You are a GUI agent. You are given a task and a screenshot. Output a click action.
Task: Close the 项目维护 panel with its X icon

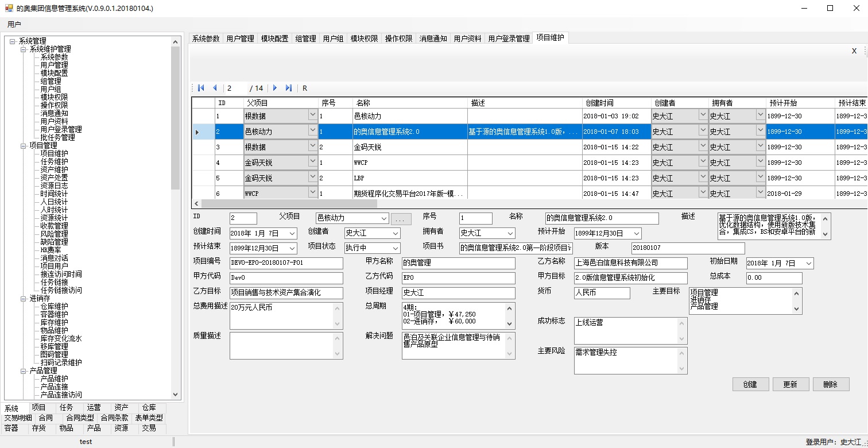click(x=854, y=51)
